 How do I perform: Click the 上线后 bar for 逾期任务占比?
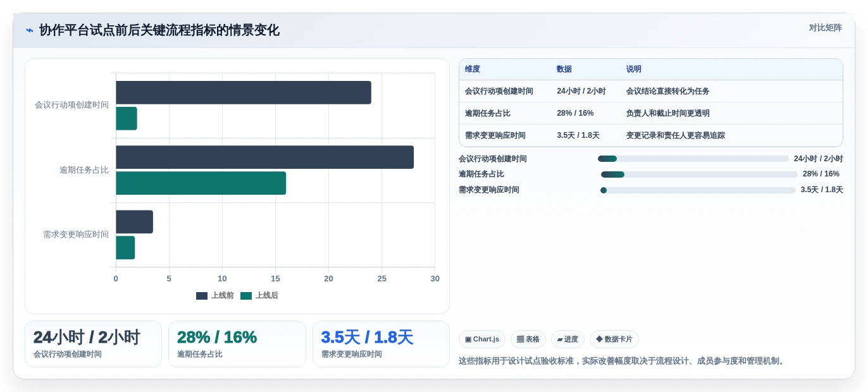(201, 183)
